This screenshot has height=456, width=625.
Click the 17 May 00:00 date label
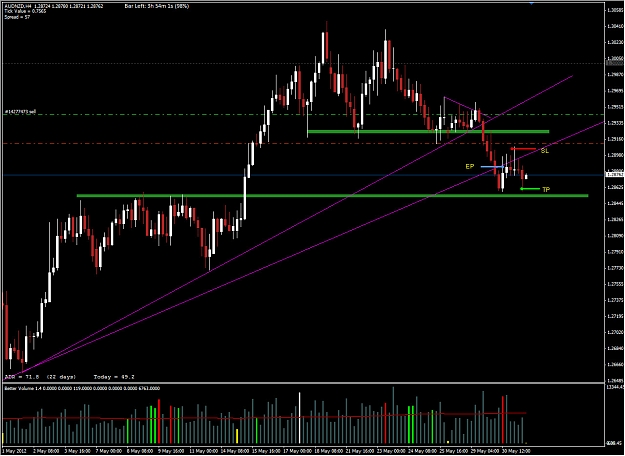(296, 451)
